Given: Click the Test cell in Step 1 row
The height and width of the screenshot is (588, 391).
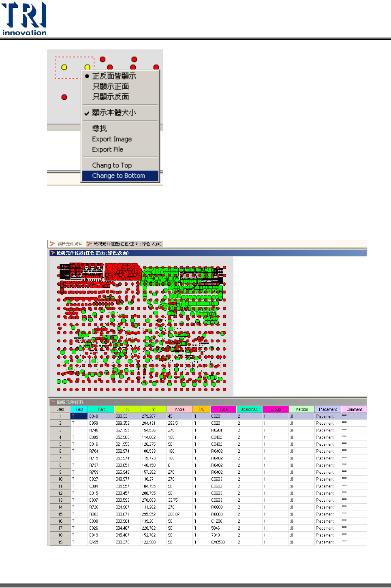Looking at the screenshot, I should (79, 416).
